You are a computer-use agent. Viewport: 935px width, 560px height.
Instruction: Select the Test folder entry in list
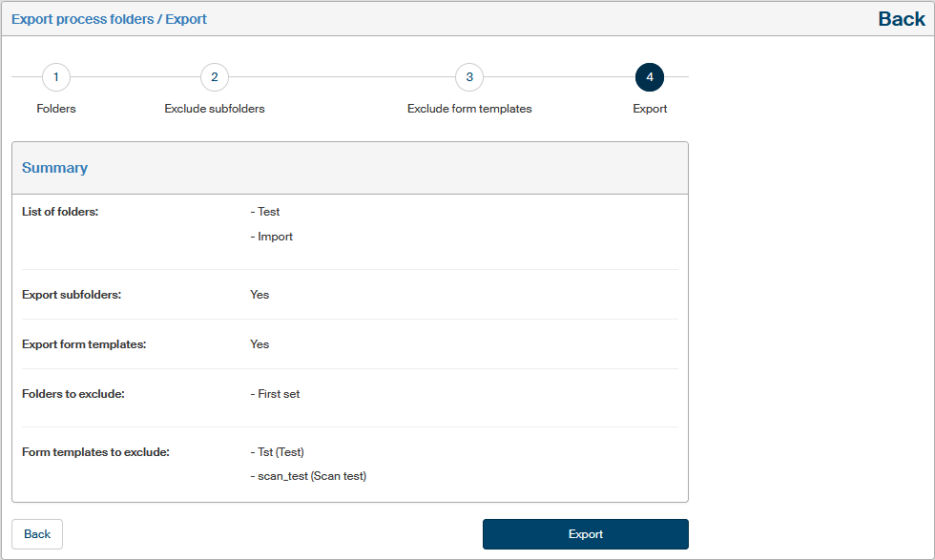pos(268,212)
